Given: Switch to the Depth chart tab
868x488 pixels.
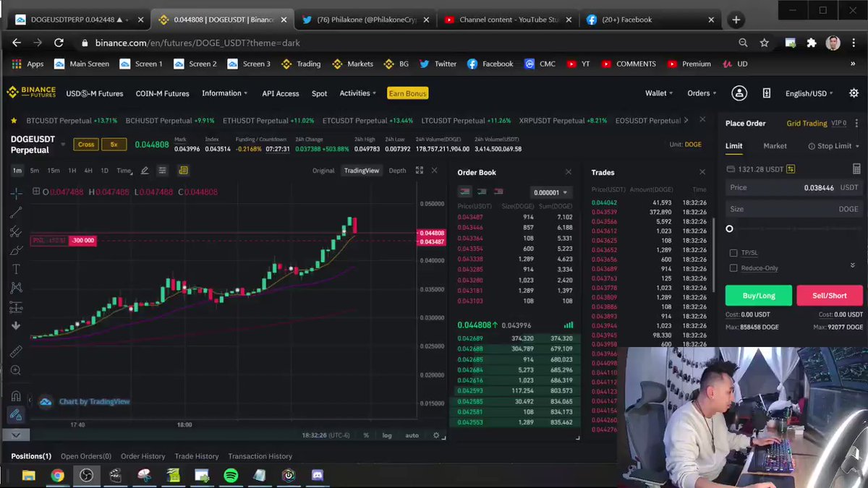Looking at the screenshot, I should click(x=397, y=171).
